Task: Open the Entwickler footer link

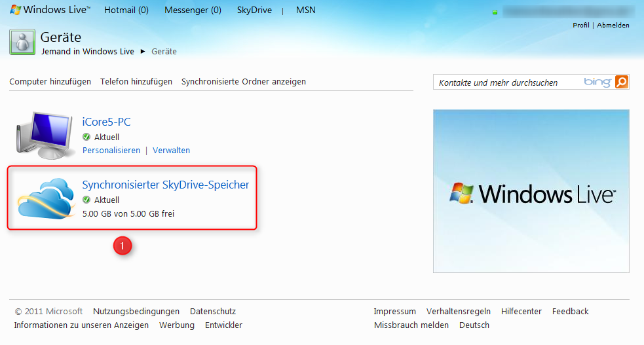Action: click(224, 325)
